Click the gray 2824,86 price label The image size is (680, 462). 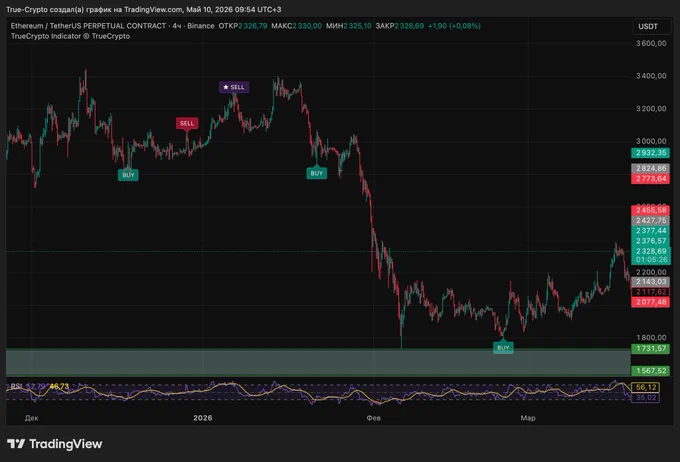click(651, 168)
